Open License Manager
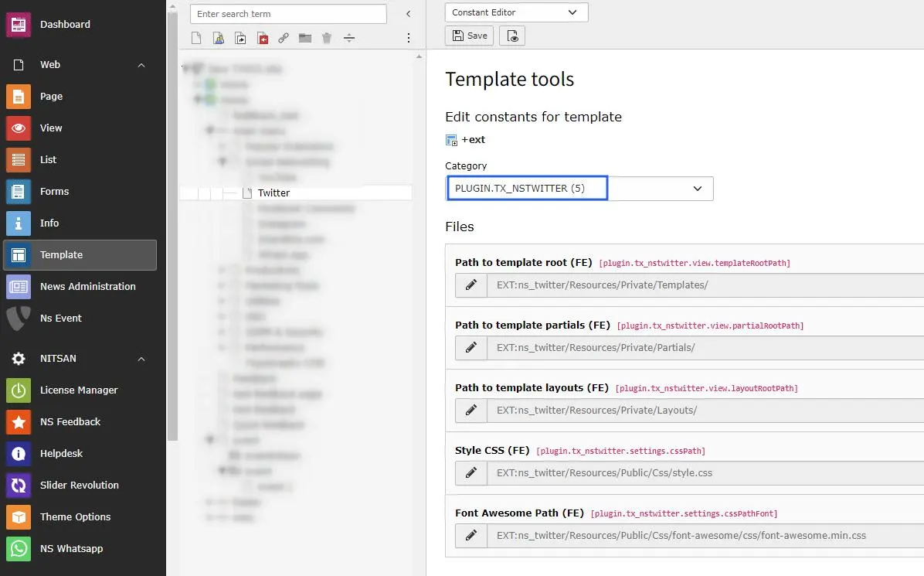The width and height of the screenshot is (924, 576). point(80,390)
